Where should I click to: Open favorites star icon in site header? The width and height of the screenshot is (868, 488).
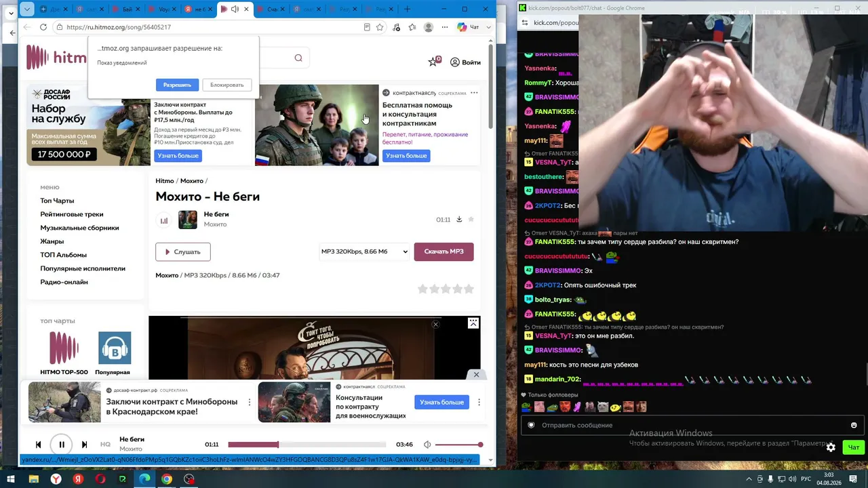433,62
